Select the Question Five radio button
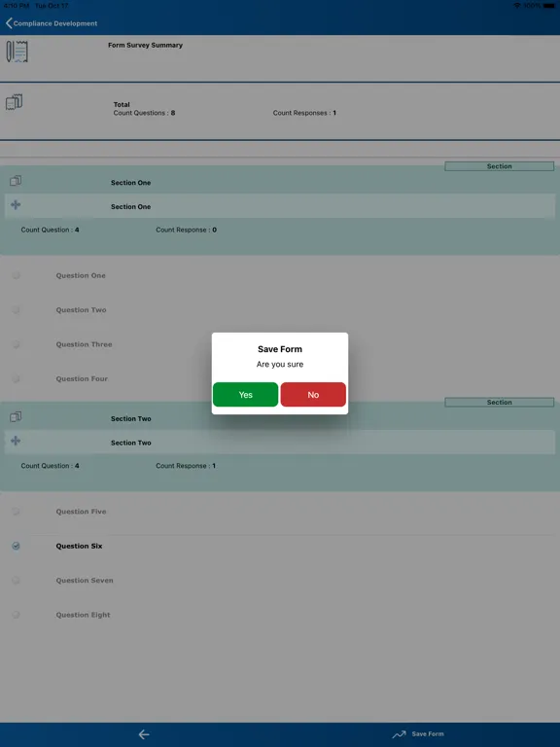 coord(16,512)
